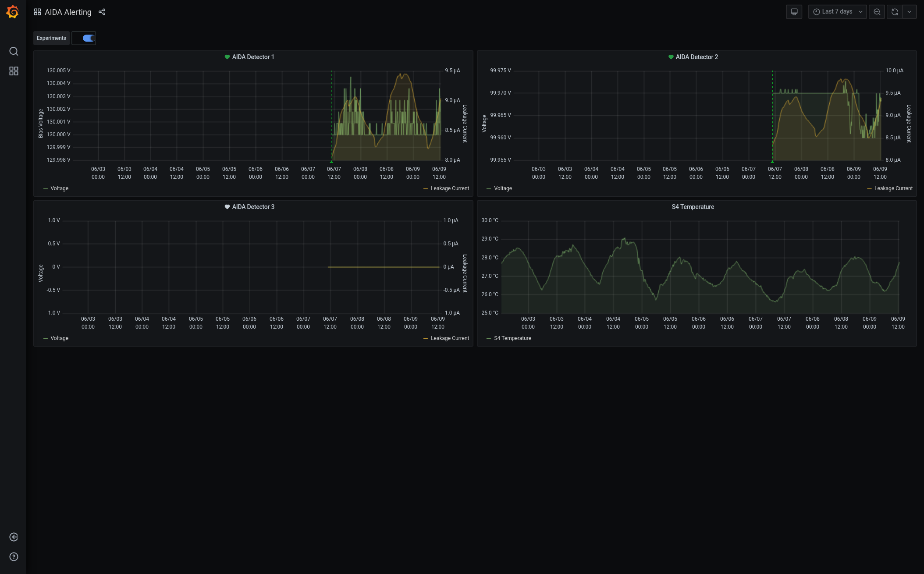
Task: Click the S4 Temperature legend label
Action: [512, 338]
